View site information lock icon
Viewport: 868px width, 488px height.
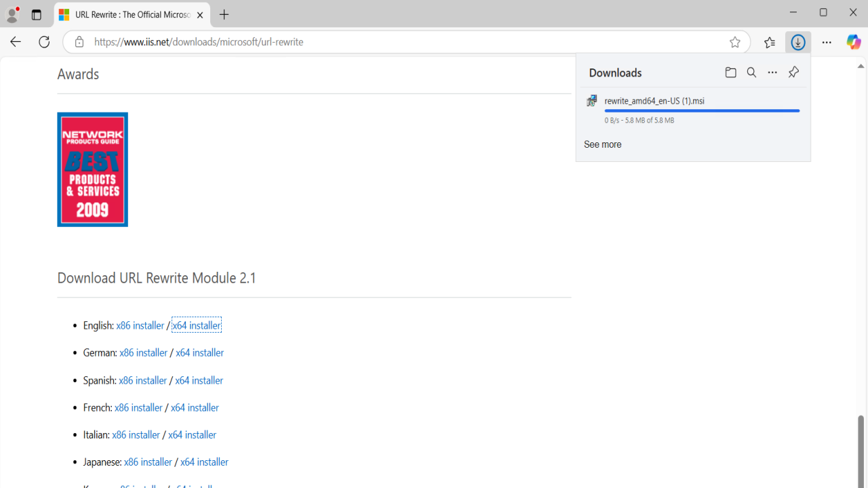(79, 42)
